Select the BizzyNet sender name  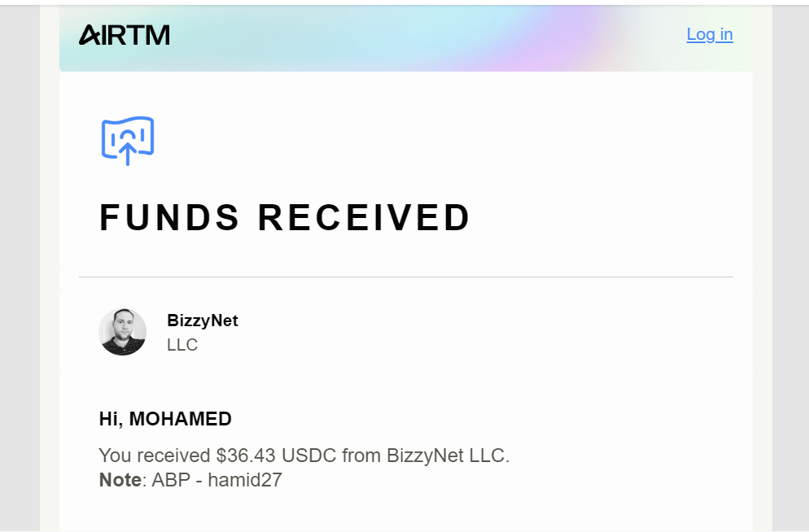[x=202, y=321]
